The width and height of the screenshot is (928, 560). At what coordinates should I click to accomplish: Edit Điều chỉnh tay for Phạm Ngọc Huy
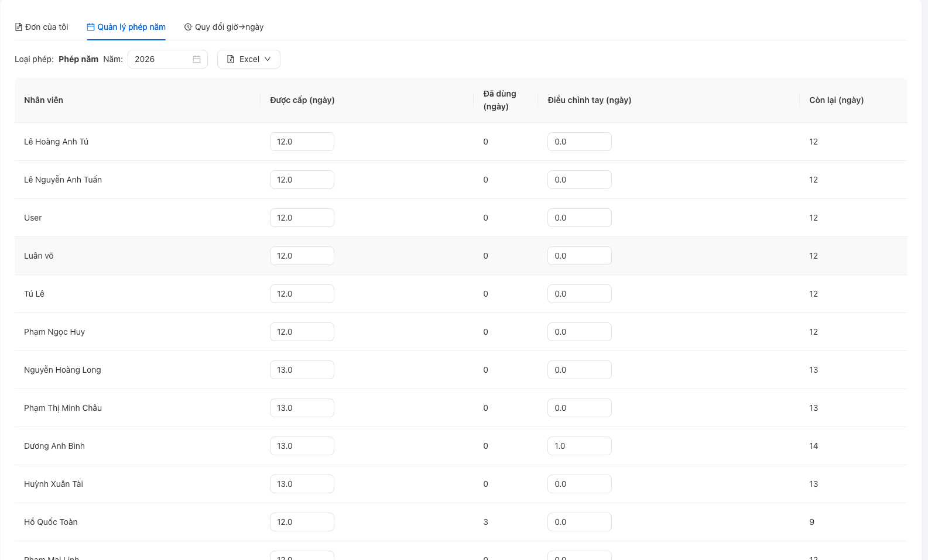pos(580,332)
